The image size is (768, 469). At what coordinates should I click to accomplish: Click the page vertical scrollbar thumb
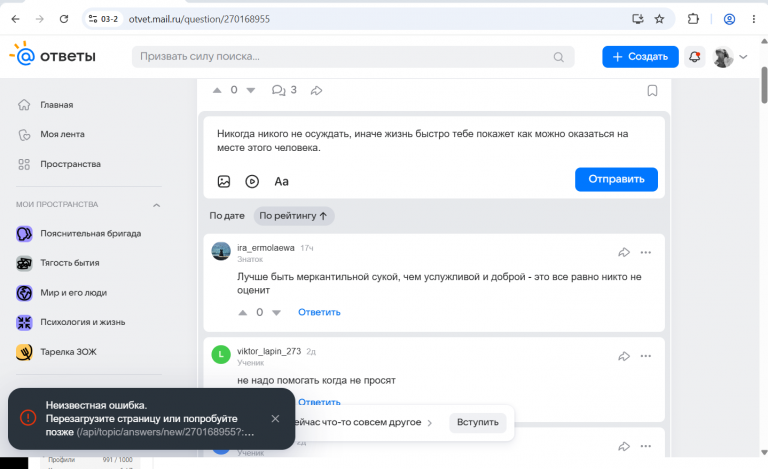(764, 85)
